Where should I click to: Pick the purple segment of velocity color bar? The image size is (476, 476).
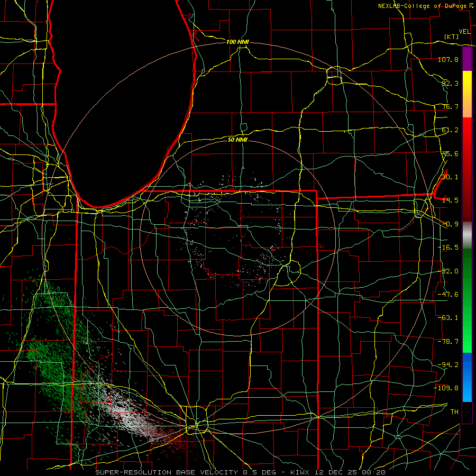(x=467, y=59)
